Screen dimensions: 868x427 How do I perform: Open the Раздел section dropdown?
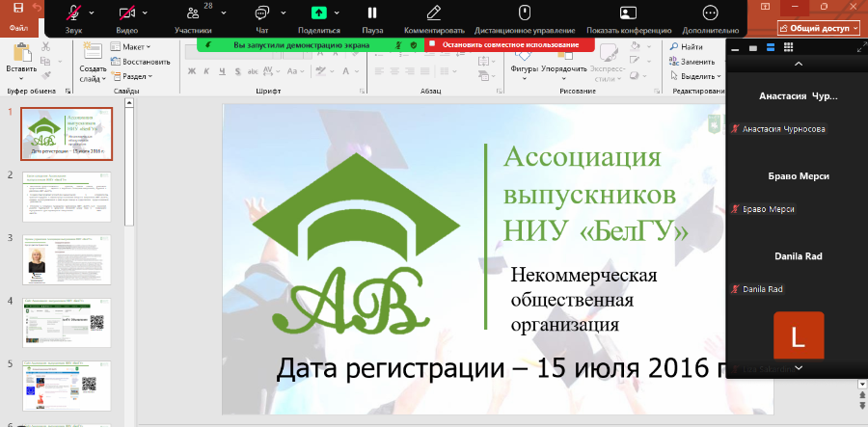(132, 76)
